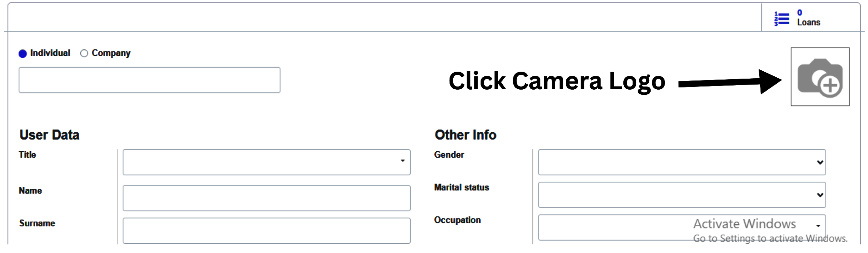Viewport: 868px width, 253px height.
Task: Open the Loans tab label
Action: click(x=809, y=23)
